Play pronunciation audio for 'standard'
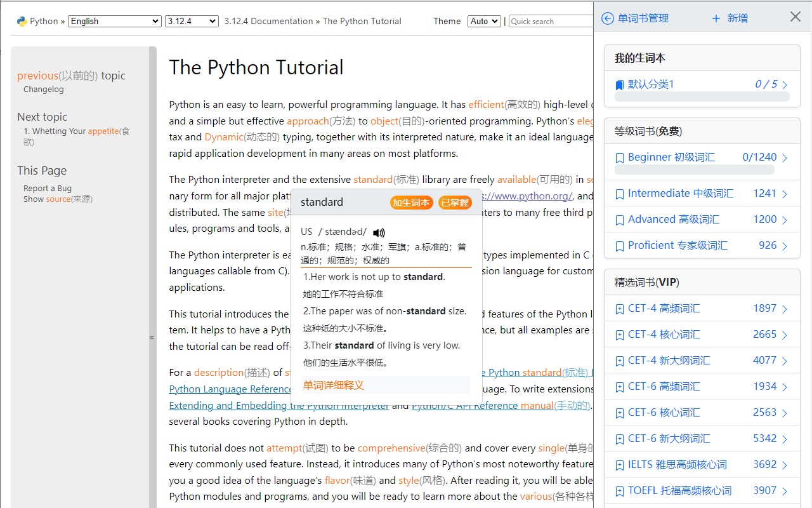Image resolution: width=812 pixels, height=508 pixels. (379, 232)
